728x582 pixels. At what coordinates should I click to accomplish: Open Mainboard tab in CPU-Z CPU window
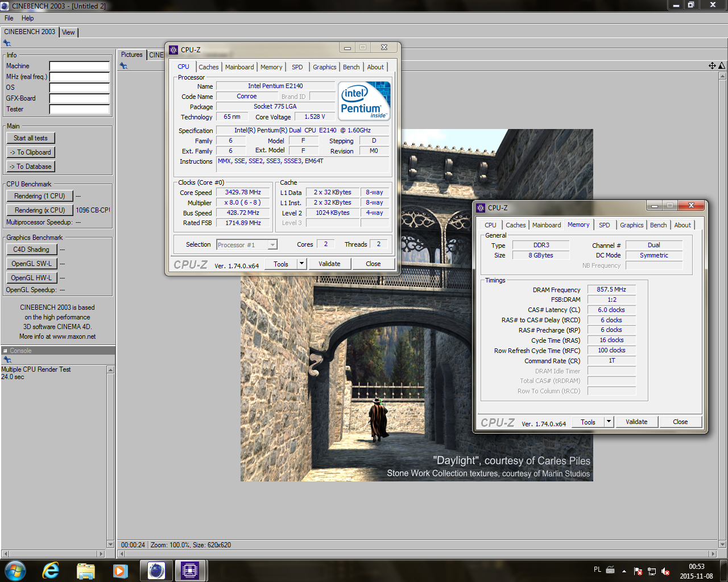pos(239,67)
